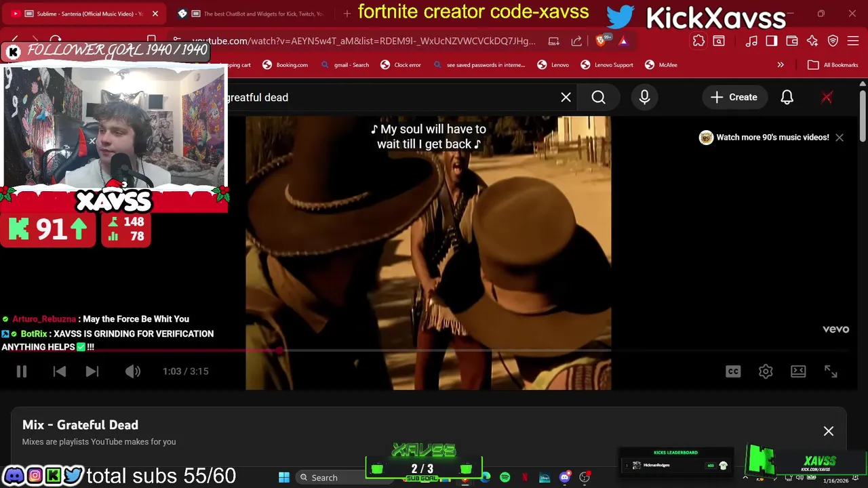The image size is (868, 488).
Task: Switch to the ChatBot and Widgets tab
Action: tap(254, 14)
